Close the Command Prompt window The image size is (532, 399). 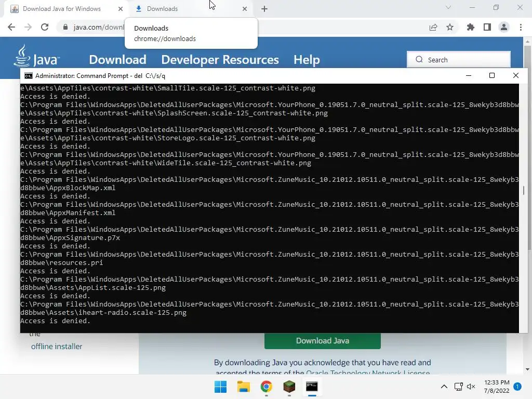click(x=516, y=76)
